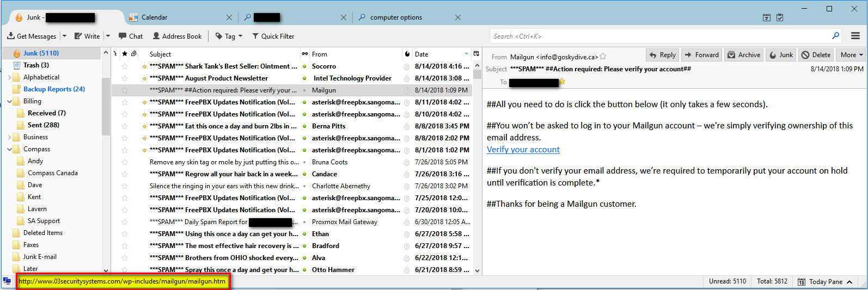Open the Get Messages dropdown arrow
This screenshot has height=290, width=868.
[64, 36]
